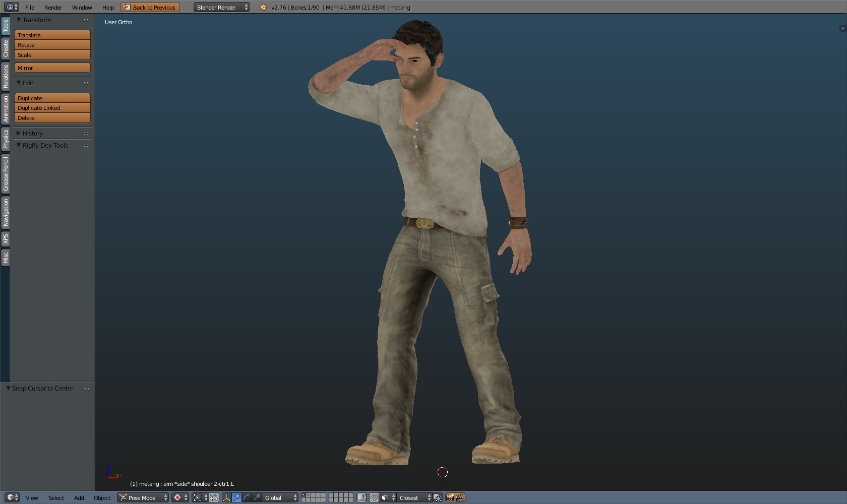The height and width of the screenshot is (504, 847).
Task: Switch to the Grease Pencil tab
Action: pyautogui.click(x=6, y=174)
